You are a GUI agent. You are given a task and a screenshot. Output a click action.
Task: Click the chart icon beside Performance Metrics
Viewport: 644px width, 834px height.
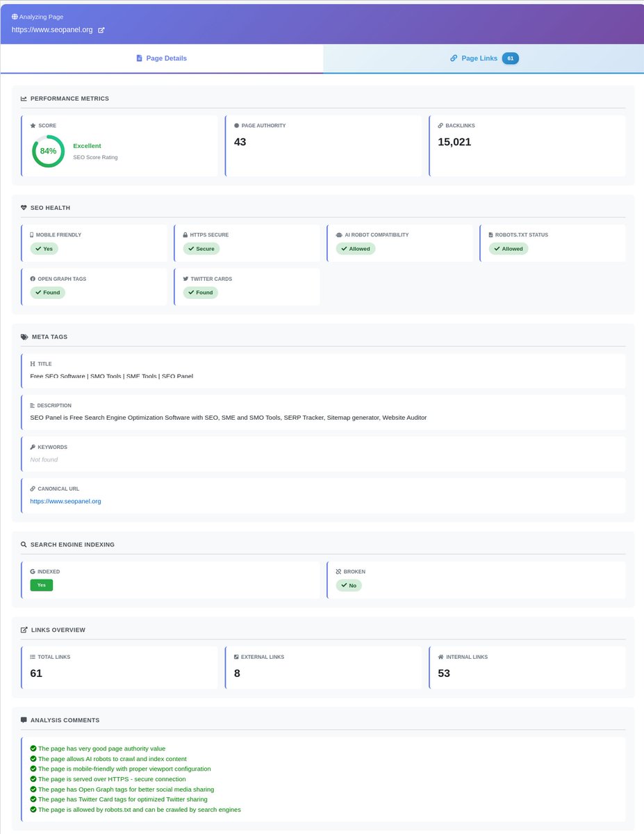click(x=24, y=99)
